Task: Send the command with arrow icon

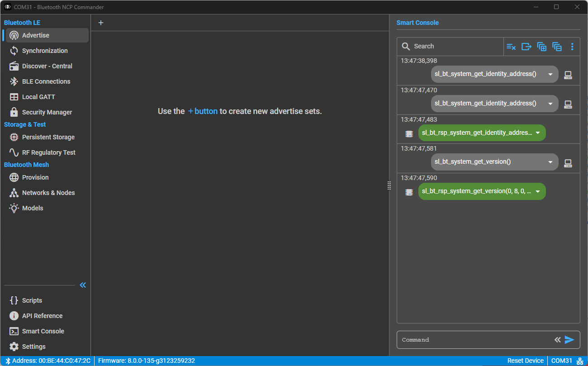Action: 569,340
